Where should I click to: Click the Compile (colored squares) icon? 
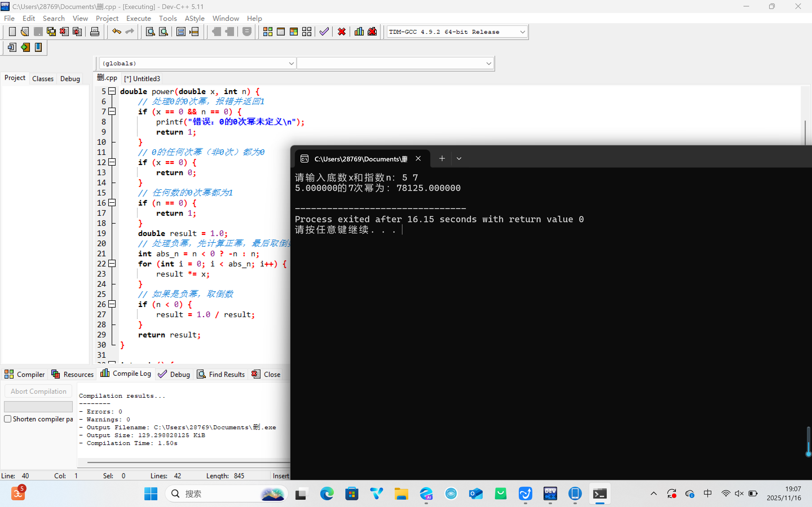point(267,32)
